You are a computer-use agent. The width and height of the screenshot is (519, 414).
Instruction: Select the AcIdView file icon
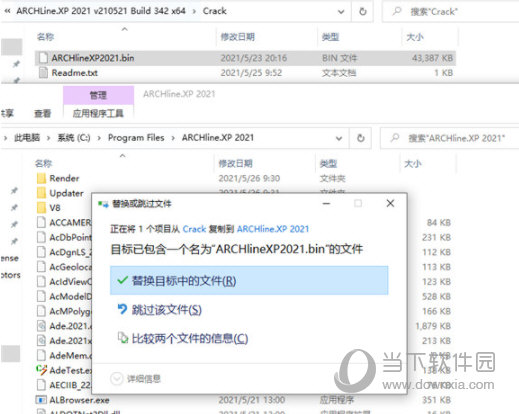click(x=41, y=282)
